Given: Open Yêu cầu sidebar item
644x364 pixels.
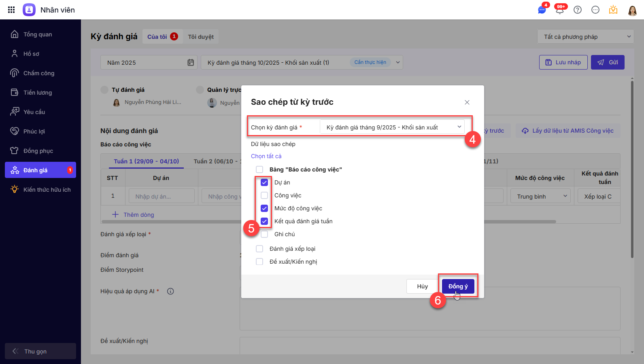Looking at the screenshot, I should (x=40, y=112).
